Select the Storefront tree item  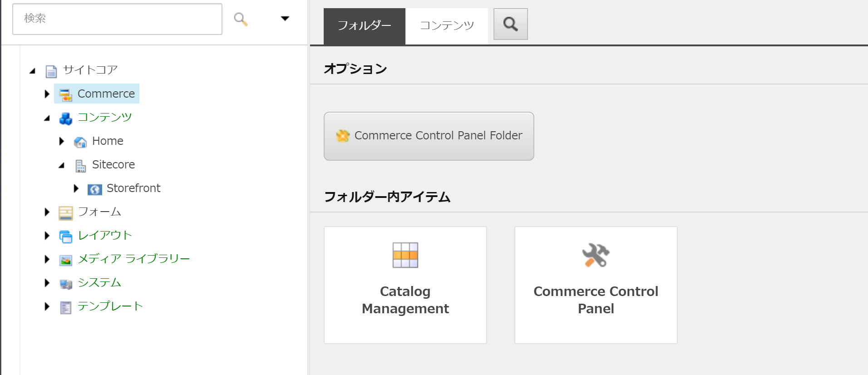[133, 188]
